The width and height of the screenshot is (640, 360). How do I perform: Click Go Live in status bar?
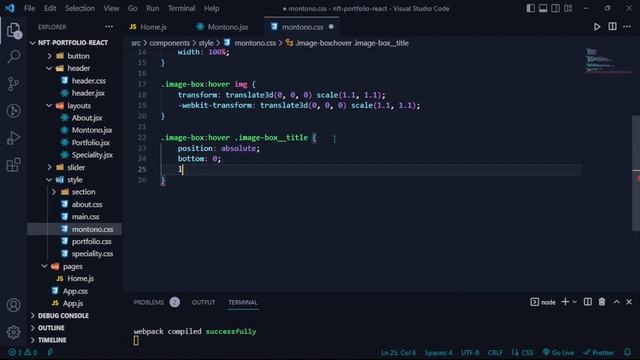tap(558, 353)
